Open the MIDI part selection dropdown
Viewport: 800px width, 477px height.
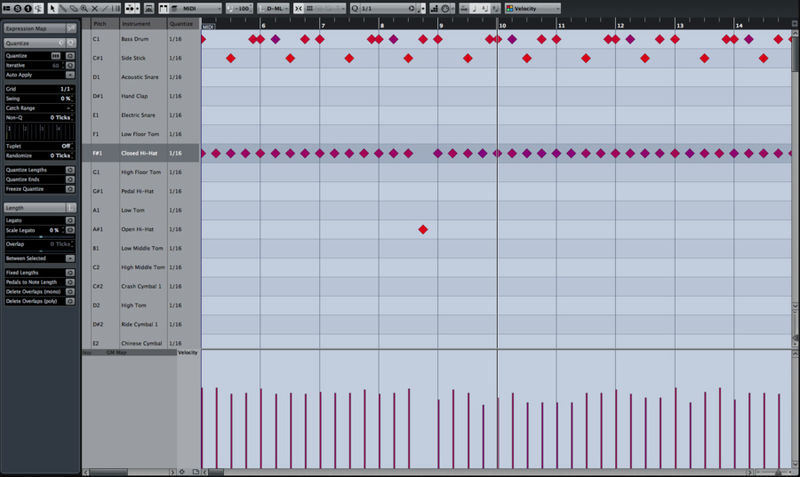(x=196, y=8)
